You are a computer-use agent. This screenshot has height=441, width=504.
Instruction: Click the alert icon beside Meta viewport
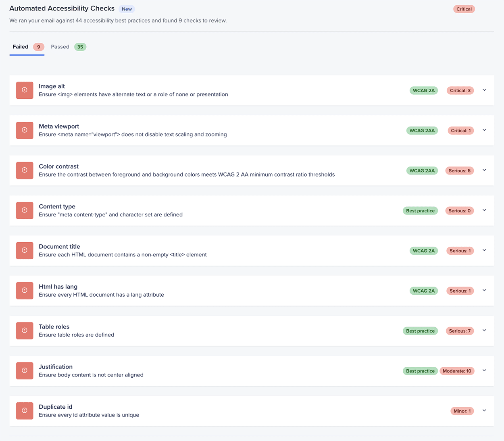coord(25,130)
